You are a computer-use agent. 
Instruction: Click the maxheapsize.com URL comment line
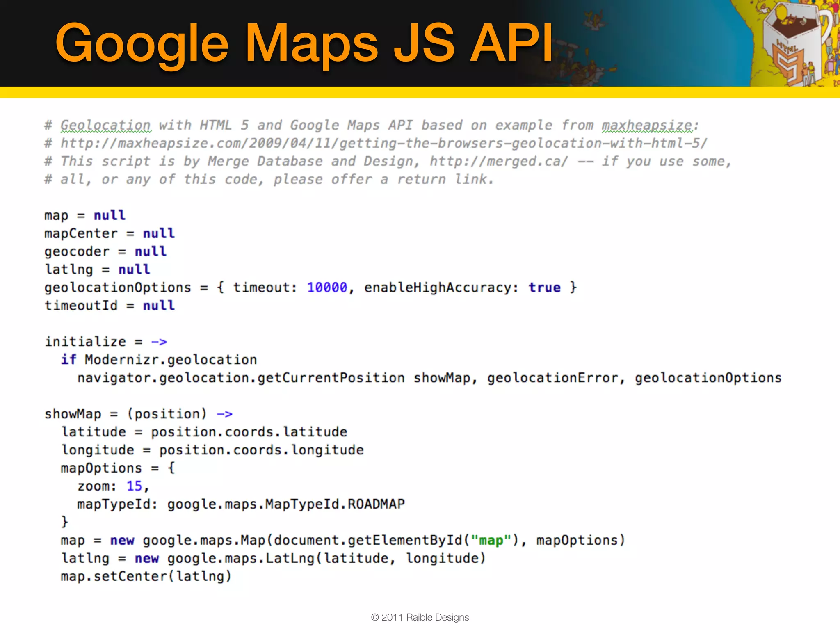coord(376,143)
